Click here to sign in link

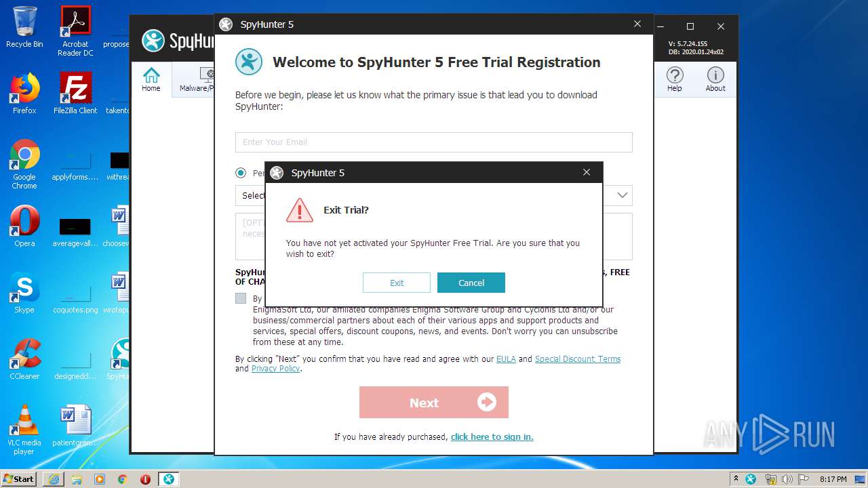[x=492, y=437]
